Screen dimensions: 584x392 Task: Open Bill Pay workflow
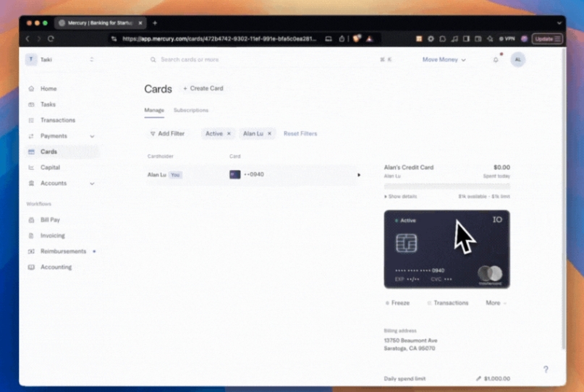50,220
